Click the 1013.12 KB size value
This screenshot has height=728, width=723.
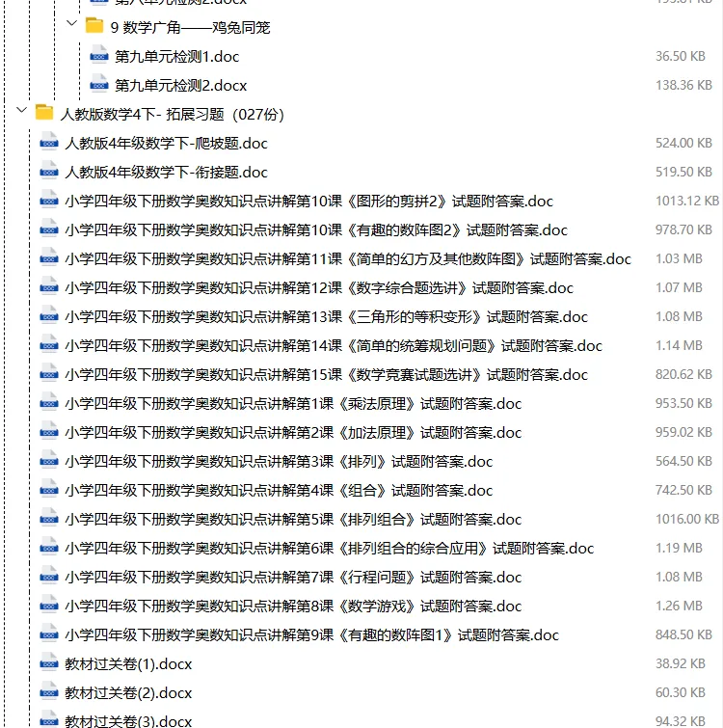pos(687,201)
